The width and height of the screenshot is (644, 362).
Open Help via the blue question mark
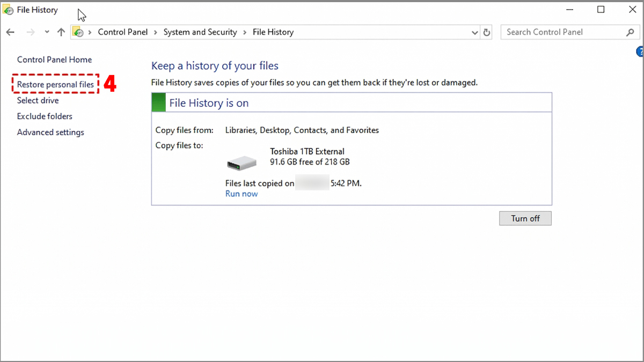639,51
